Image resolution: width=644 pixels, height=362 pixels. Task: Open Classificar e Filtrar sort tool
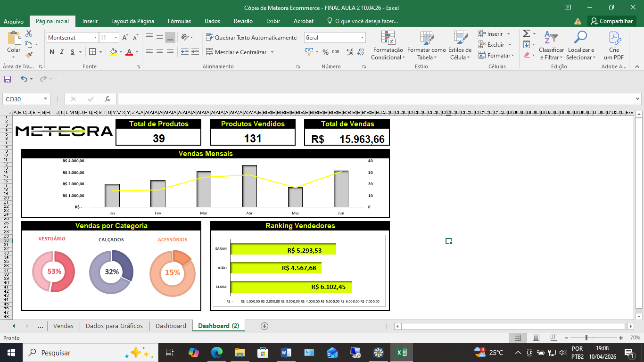[551, 46]
